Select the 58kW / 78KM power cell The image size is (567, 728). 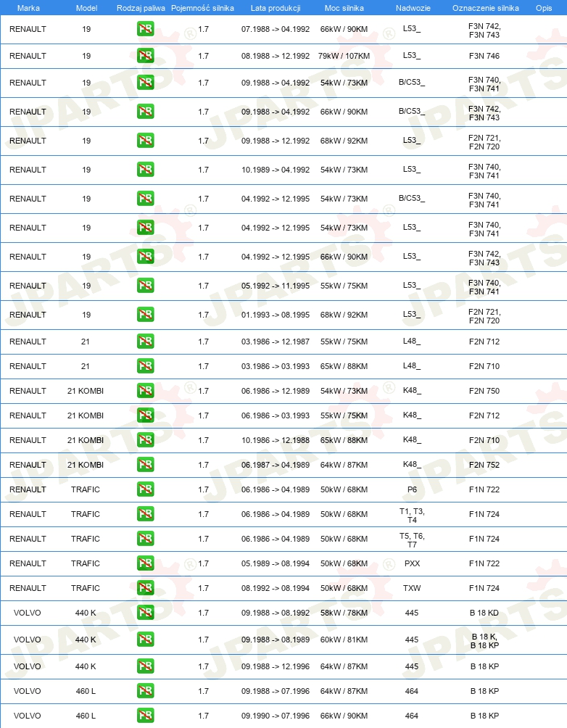tap(344, 612)
